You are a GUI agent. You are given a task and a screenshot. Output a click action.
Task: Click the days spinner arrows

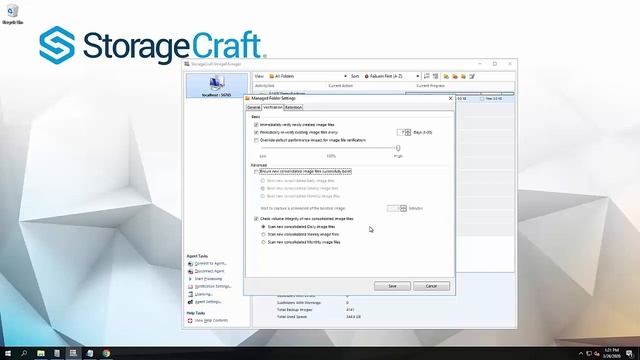tap(408, 132)
